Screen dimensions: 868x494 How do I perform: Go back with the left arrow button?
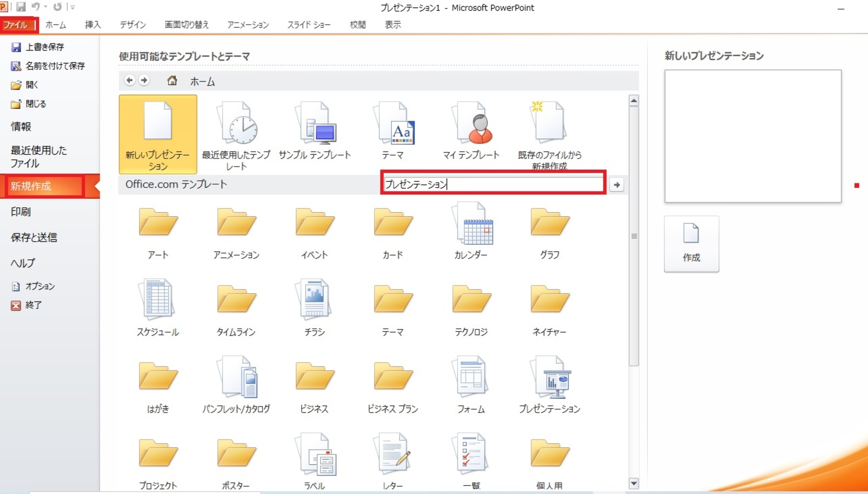coord(129,80)
